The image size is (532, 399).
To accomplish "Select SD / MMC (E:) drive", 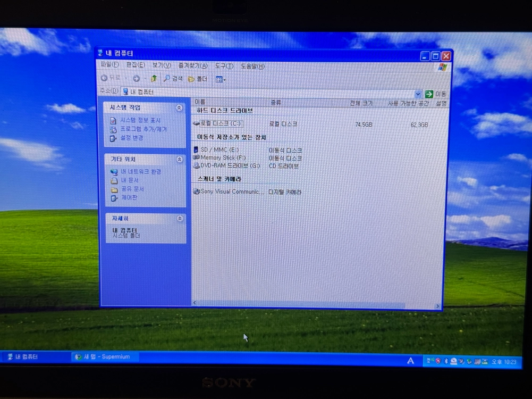I will [216, 149].
